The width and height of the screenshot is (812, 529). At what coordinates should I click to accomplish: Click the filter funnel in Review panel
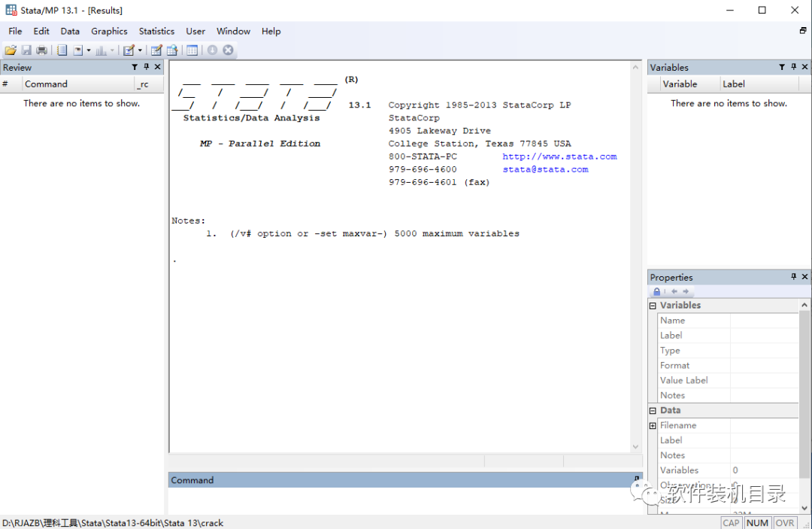pos(135,68)
